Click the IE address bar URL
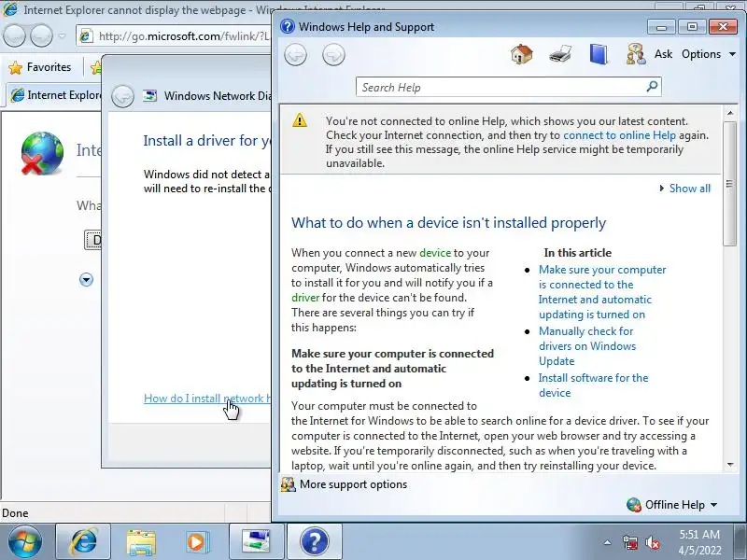The width and height of the screenshot is (747, 560). 183,36
